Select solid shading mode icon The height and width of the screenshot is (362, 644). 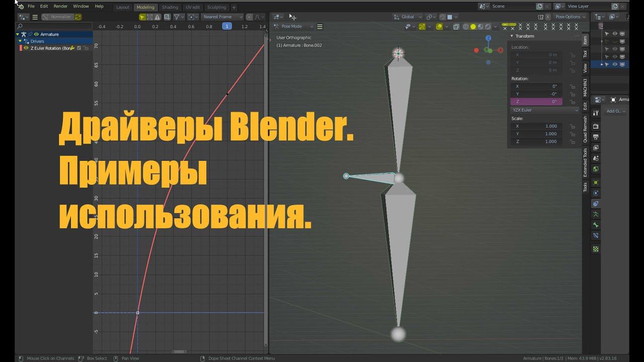[x=473, y=27]
